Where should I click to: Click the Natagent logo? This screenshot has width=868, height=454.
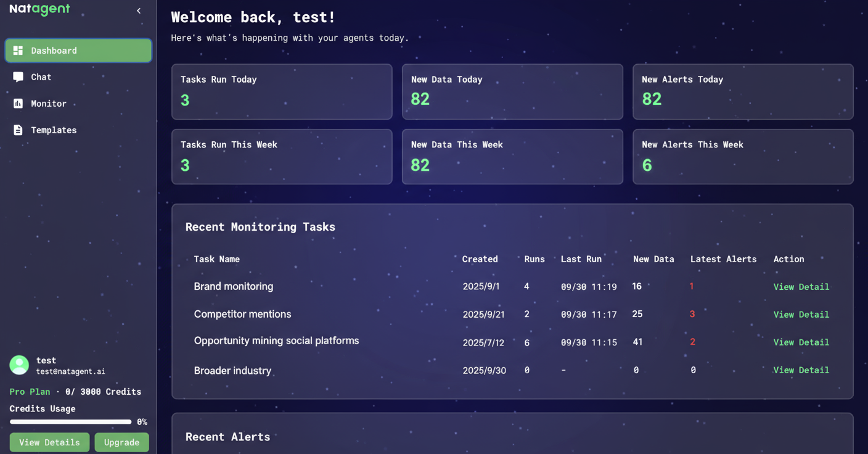39,9
